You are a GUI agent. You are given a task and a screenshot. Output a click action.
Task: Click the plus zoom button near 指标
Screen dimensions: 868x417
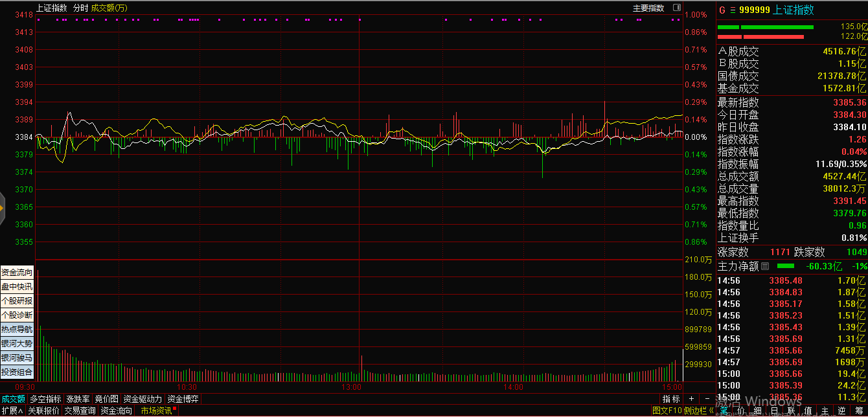pyautogui.click(x=691, y=399)
